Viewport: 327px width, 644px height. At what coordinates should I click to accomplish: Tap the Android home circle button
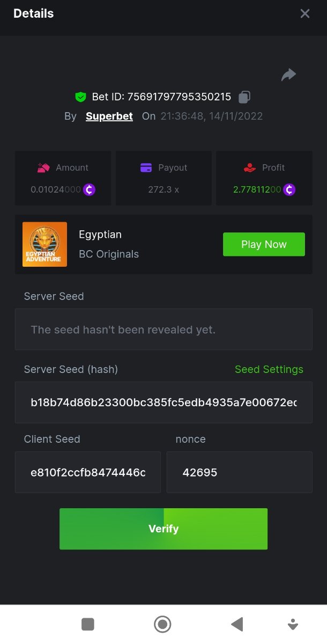pyautogui.click(x=162, y=624)
